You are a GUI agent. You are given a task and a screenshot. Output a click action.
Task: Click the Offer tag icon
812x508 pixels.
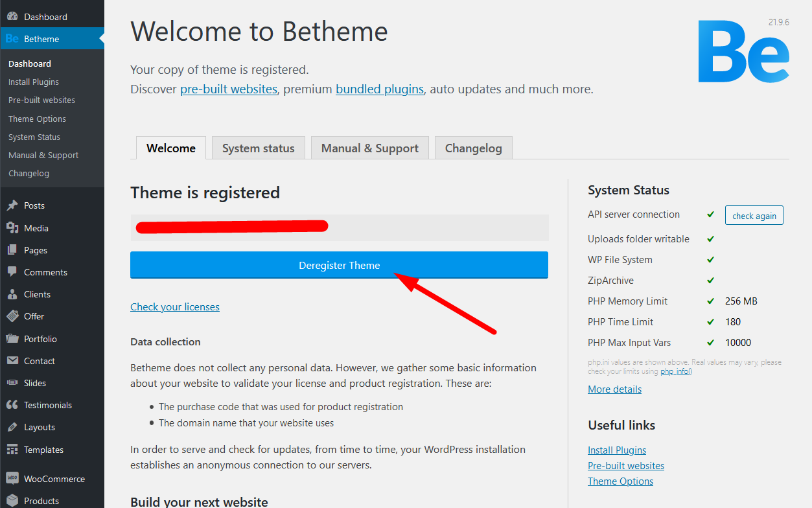(x=12, y=316)
